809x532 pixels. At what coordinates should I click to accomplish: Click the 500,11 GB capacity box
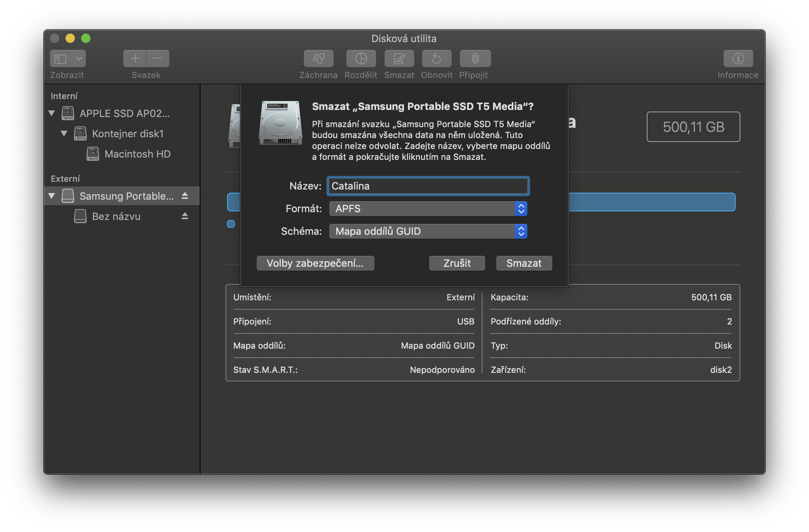click(x=693, y=127)
